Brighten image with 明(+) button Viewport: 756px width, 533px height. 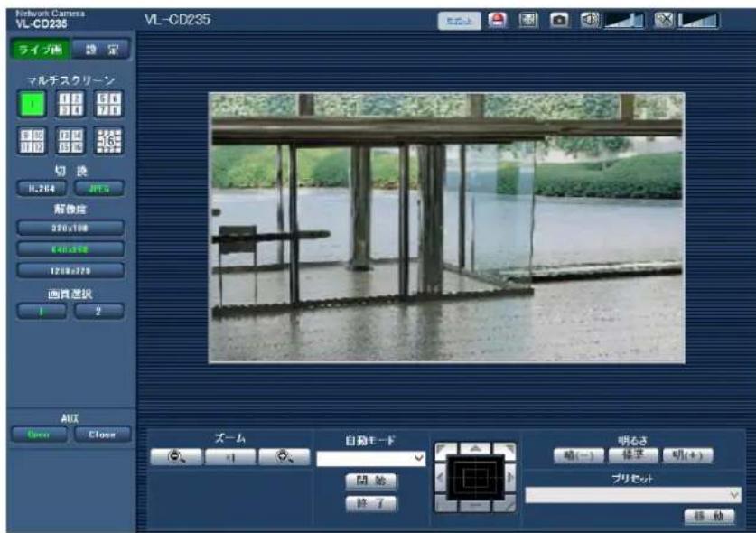(x=687, y=455)
